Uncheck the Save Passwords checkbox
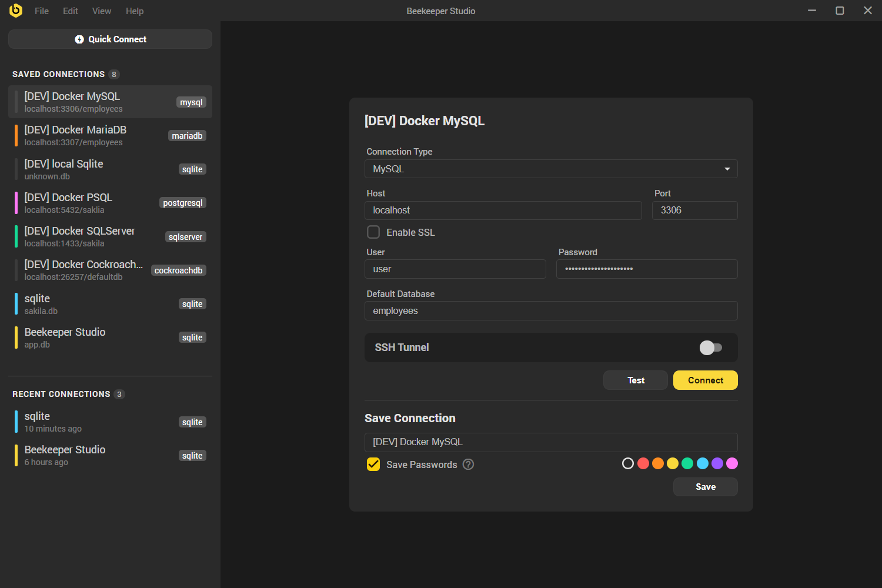Screen dimensions: 882x588 pyautogui.click(x=373, y=465)
